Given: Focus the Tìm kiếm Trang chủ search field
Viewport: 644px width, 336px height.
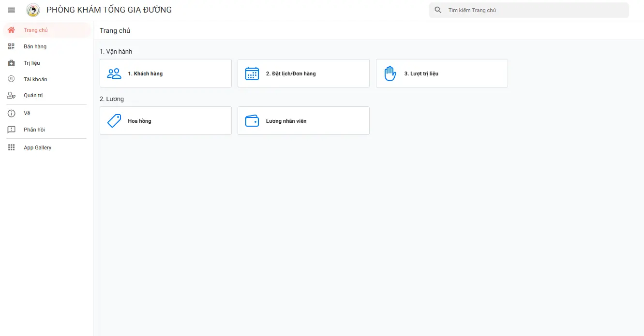Looking at the screenshot, I should [529, 10].
